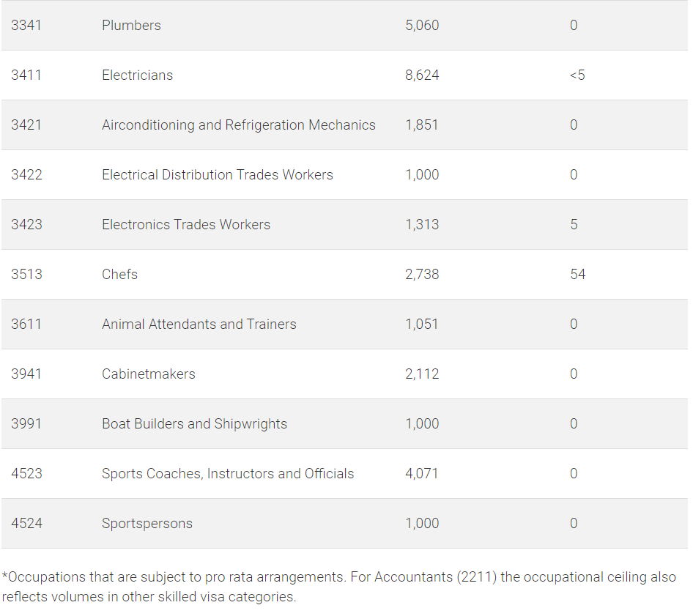
Task: Select the Cabinetmakers ceiling value 2,112
Action: tap(422, 374)
